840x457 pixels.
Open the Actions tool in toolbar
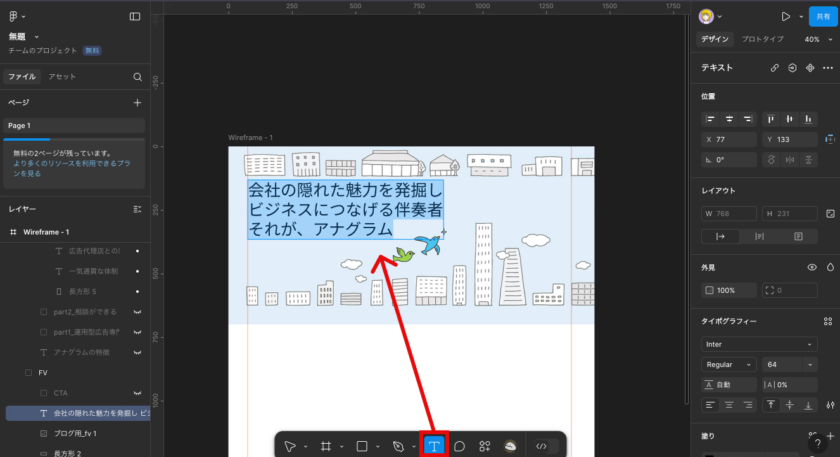click(485, 445)
